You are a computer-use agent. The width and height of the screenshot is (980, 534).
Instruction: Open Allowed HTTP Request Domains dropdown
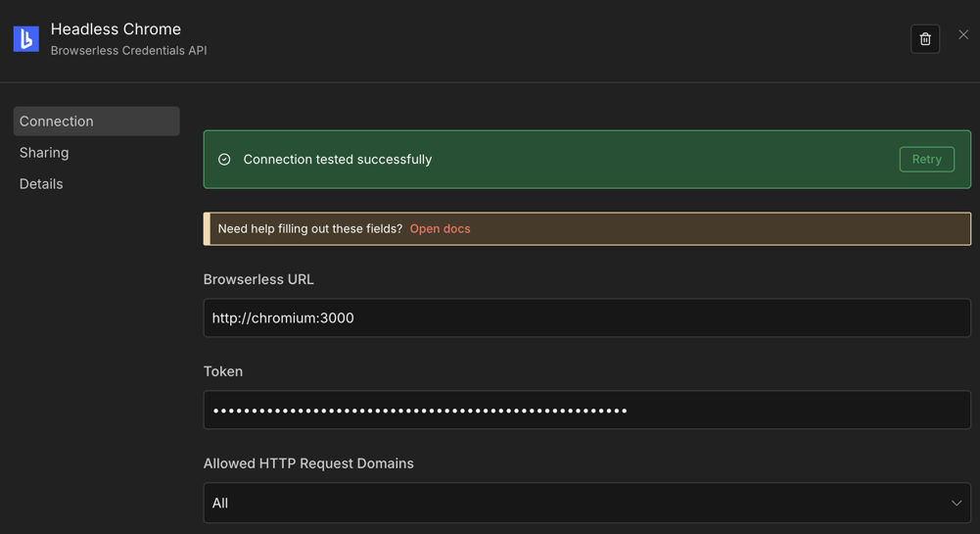[x=586, y=503]
